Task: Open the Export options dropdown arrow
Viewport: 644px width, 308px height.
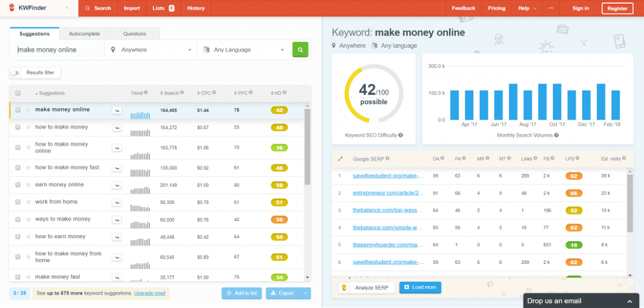Action: 305,293
